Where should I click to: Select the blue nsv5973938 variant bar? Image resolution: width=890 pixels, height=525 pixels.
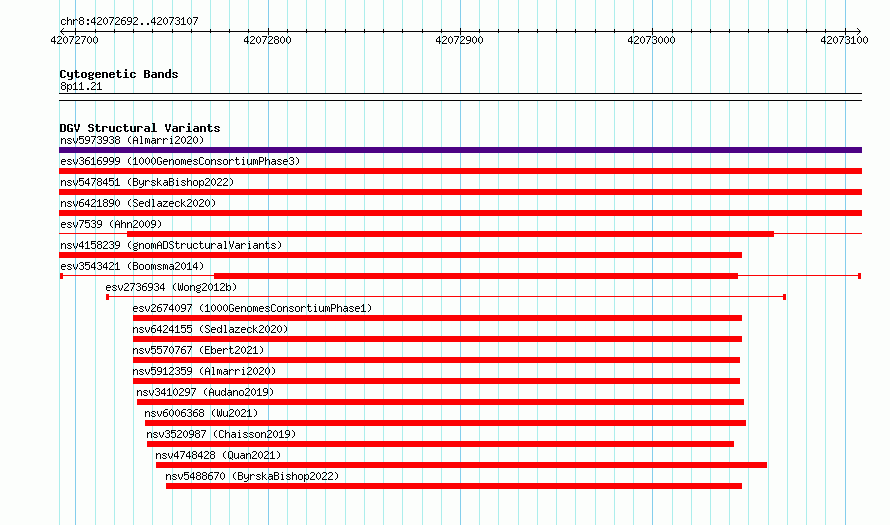tap(460, 150)
